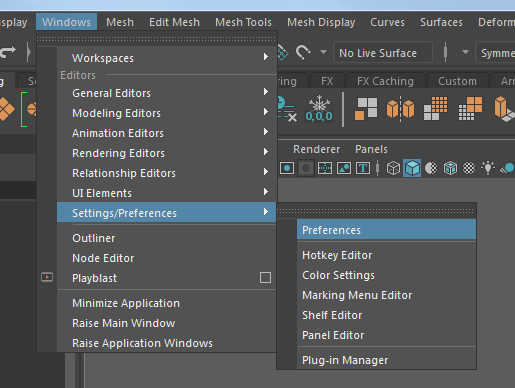Click the Freeze Transformations snowflake shelf icon
This screenshot has height=388, width=515.
[x=319, y=109]
